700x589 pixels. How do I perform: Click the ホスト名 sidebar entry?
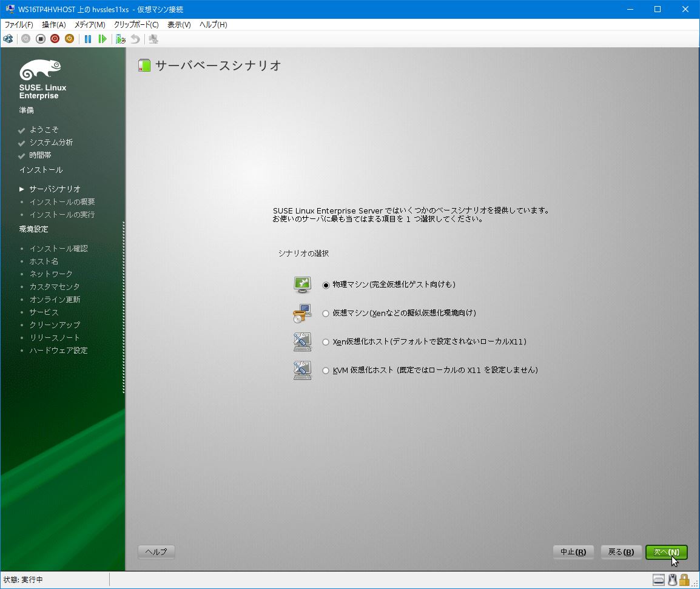click(x=44, y=261)
